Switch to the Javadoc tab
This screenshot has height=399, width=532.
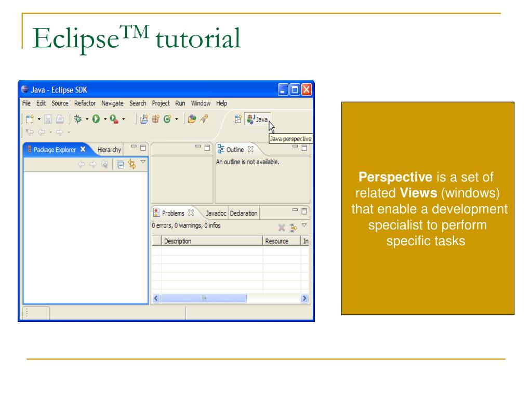pos(216,214)
